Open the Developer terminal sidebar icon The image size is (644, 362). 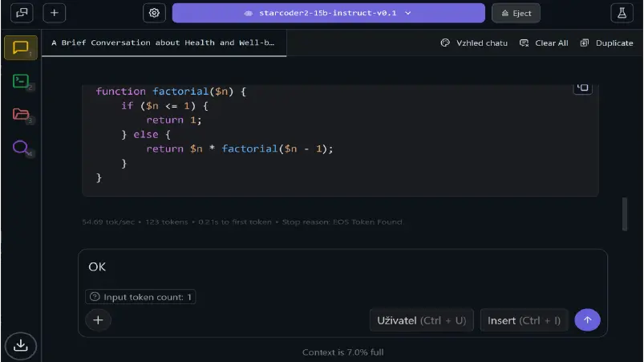(21, 81)
